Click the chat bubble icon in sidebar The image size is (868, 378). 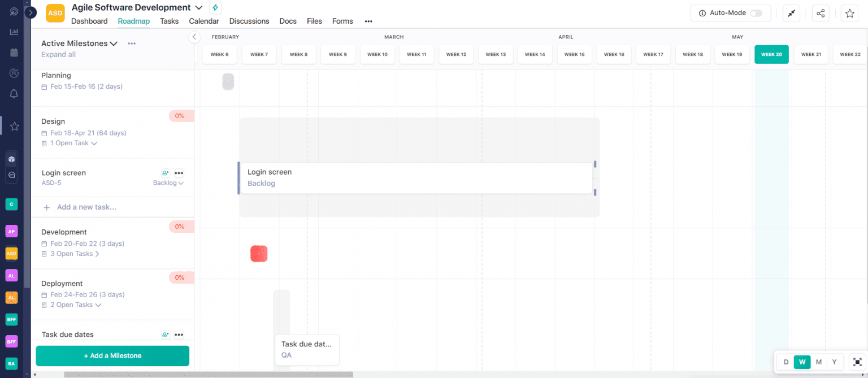click(x=11, y=176)
